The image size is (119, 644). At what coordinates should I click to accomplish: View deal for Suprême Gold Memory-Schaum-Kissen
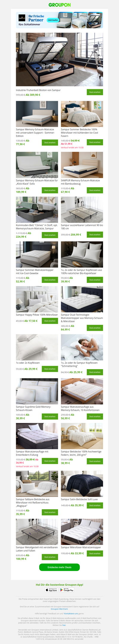pos(50,416)
